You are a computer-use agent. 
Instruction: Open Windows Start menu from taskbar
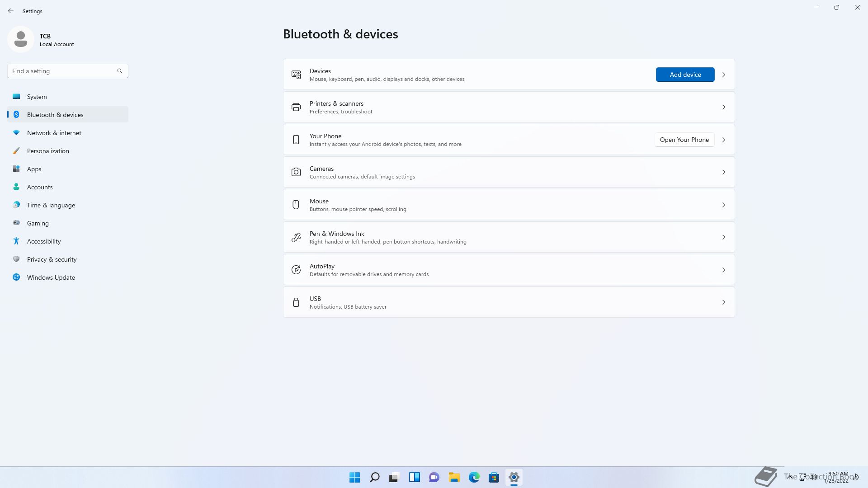355,477
